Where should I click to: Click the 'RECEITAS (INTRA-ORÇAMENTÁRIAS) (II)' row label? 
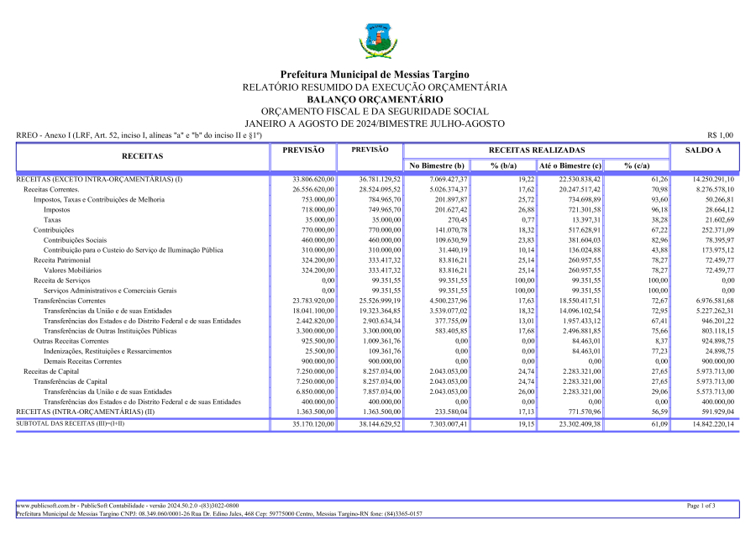[86, 412]
